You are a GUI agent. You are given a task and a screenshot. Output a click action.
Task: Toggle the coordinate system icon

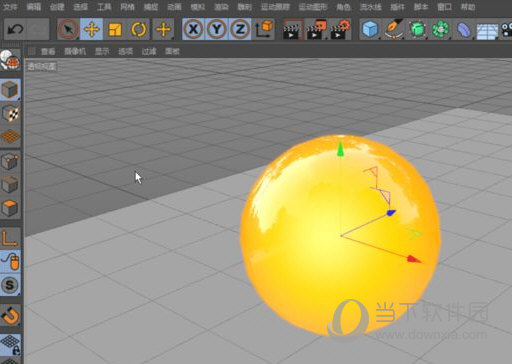(x=264, y=29)
